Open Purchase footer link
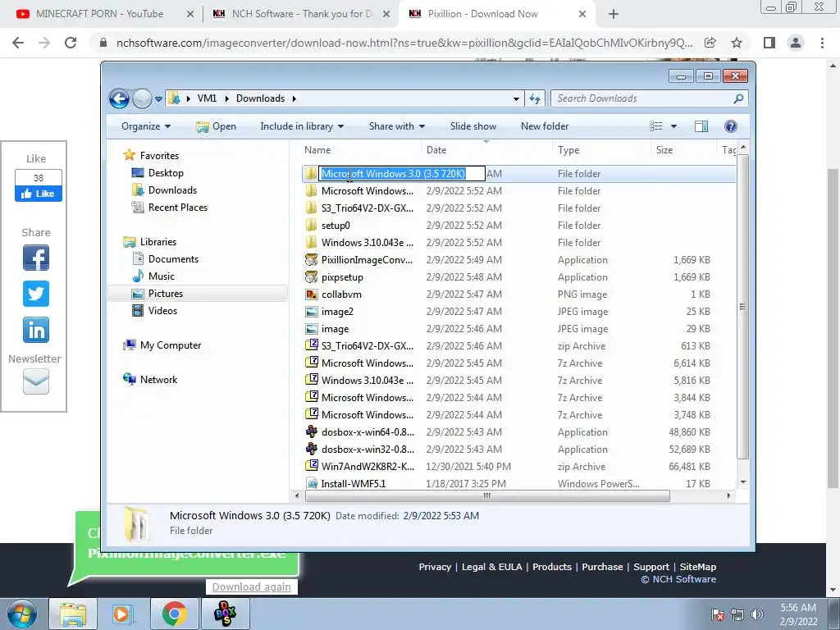Image resolution: width=840 pixels, height=630 pixels. [x=602, y=567]
